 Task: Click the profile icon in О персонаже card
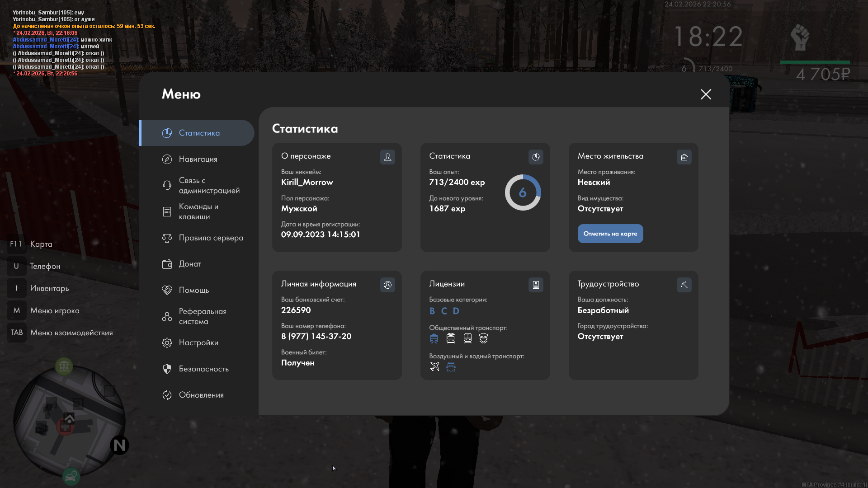tap(387, 157)
